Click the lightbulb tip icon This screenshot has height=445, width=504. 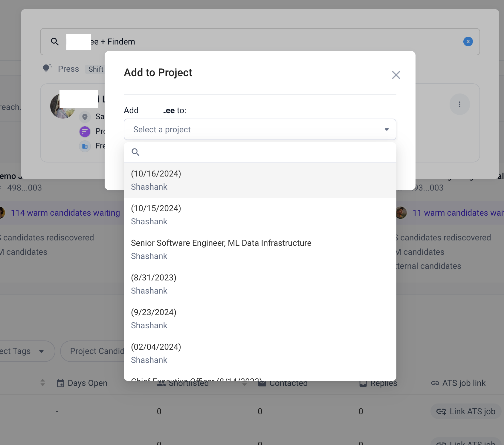click(x=47, y=68)
